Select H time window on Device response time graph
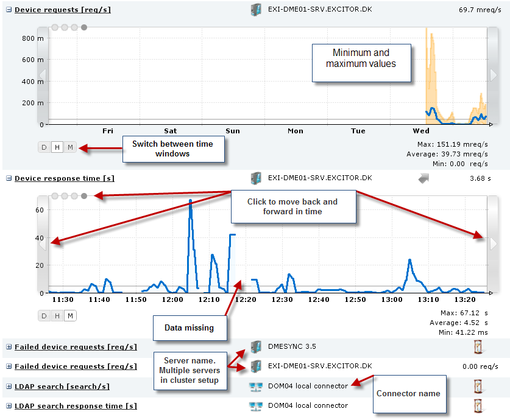 click(x=57, y=315)
